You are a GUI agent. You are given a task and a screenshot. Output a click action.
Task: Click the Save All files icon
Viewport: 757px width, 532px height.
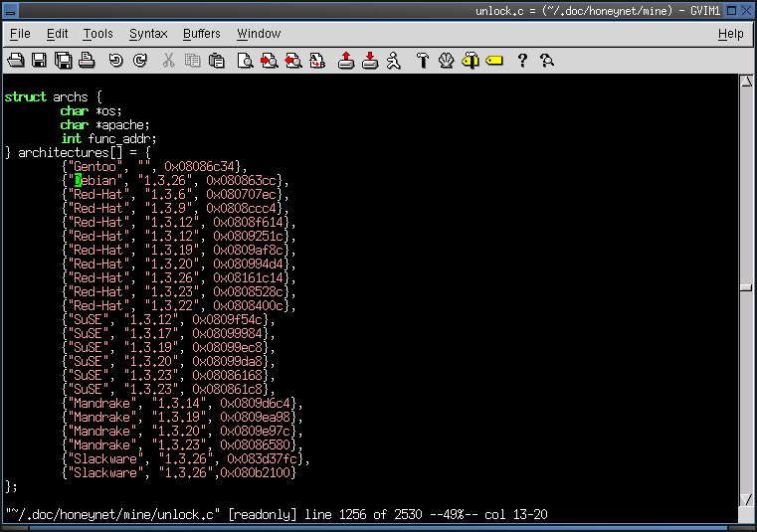tap(64, 61)
